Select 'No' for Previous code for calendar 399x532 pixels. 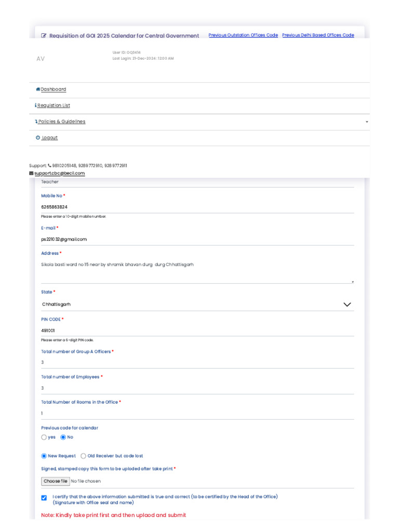(x=63, y=437)
